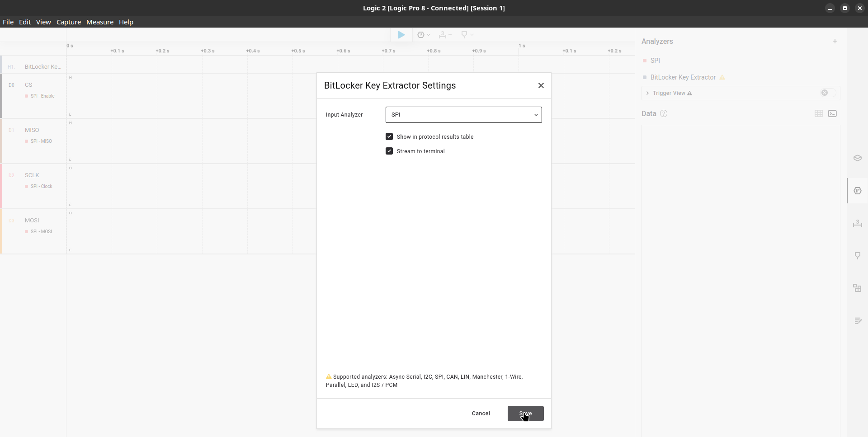The image size is (868, 437).
Task: Click the analyzer hexagon icon in the toolbar
Action: [x=421, y=35]
